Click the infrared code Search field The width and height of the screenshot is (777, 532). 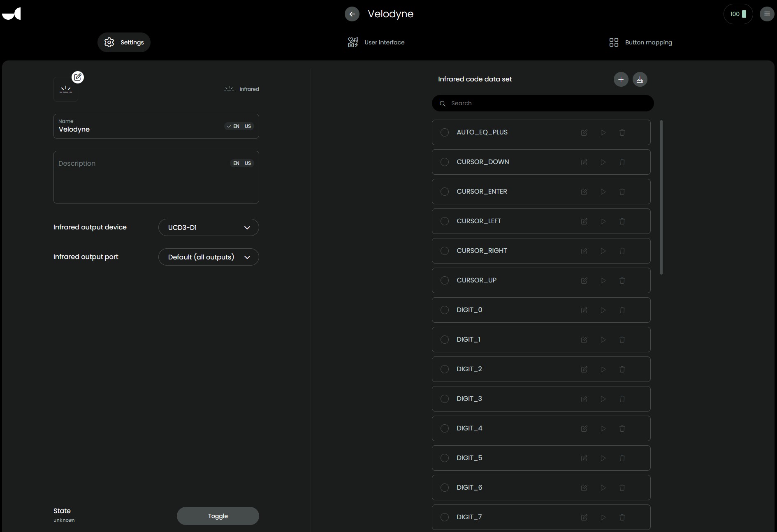click(543, 103)
